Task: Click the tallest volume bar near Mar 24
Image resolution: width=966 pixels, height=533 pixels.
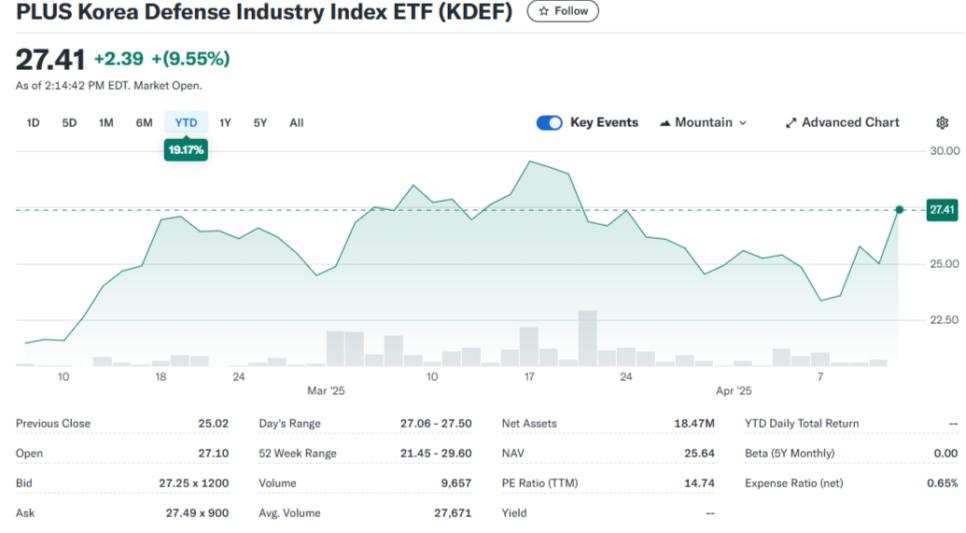Action: pyautogui.click(x=588, y=338)
